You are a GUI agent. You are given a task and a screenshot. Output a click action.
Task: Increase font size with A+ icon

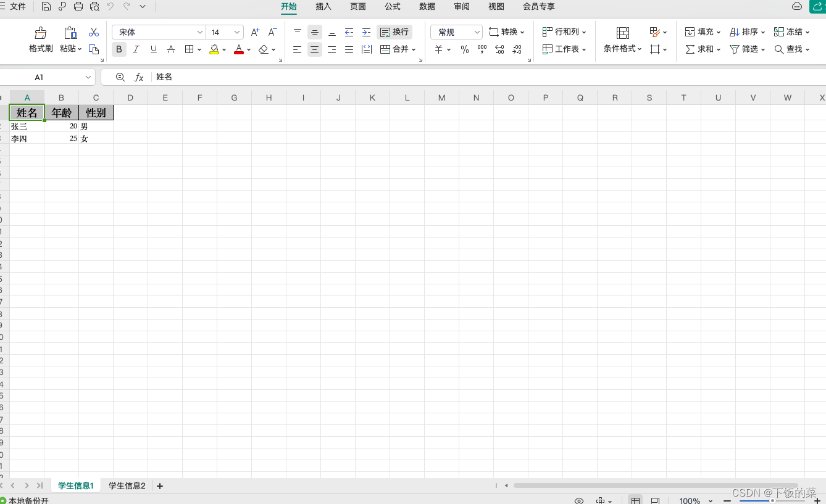click(x=256, y=32)
